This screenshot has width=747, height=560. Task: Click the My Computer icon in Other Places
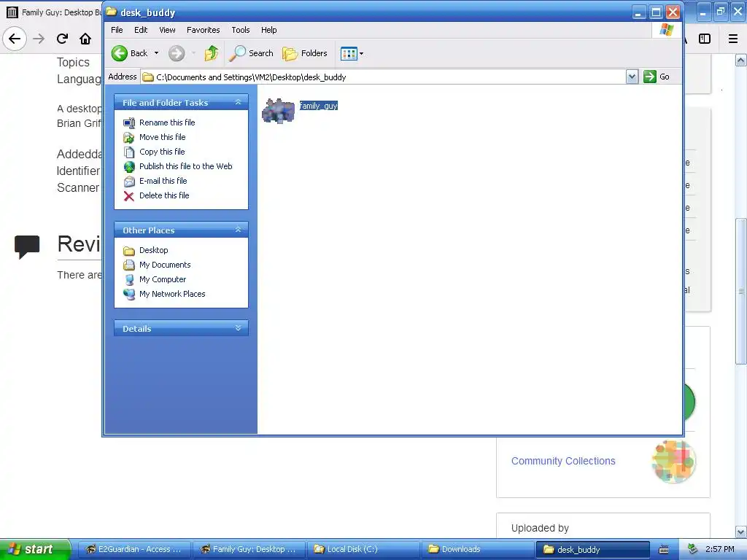(129, 280)
